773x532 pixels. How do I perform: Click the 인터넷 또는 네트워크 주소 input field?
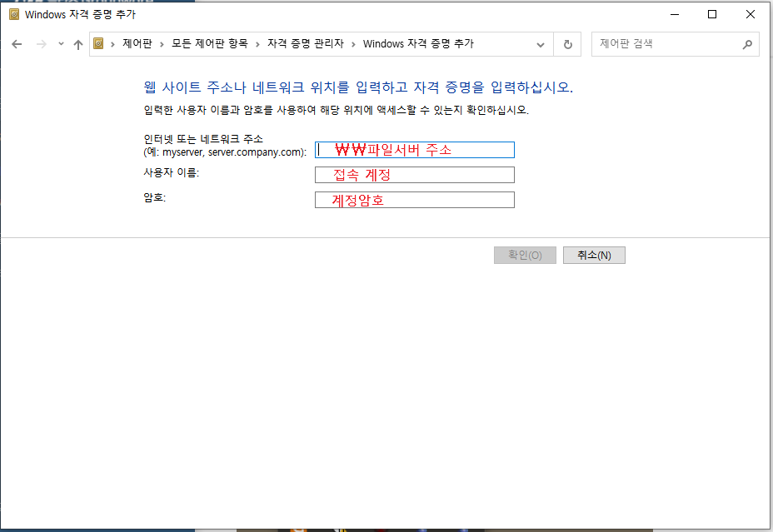tap(414, 150)
